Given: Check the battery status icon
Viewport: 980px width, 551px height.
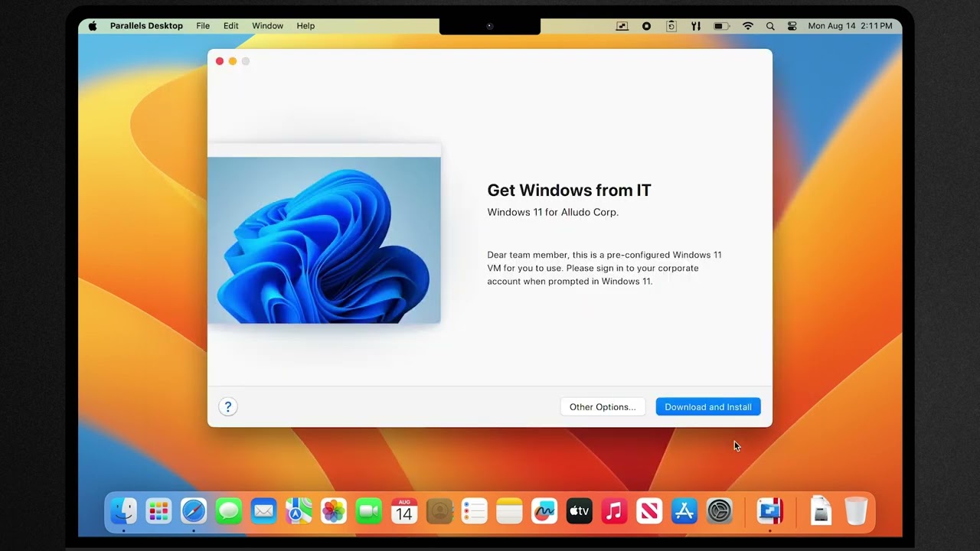Looking at the screenshot, I should coord(721,26).
